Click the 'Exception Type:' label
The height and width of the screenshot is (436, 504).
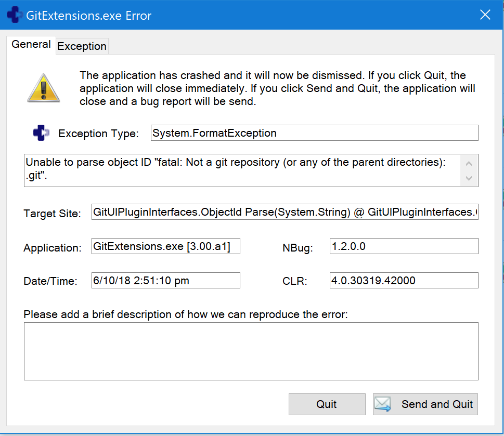(x=98, y=134)
